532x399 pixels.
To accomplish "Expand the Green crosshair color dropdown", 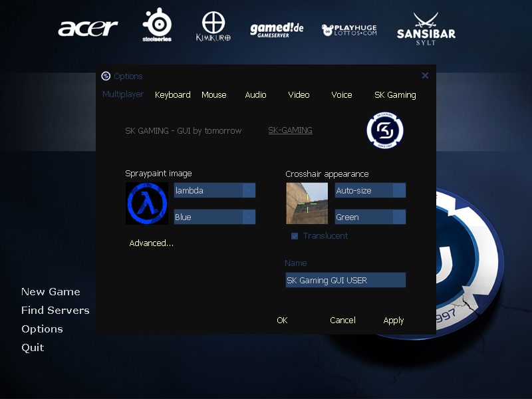I will [370, 217].
